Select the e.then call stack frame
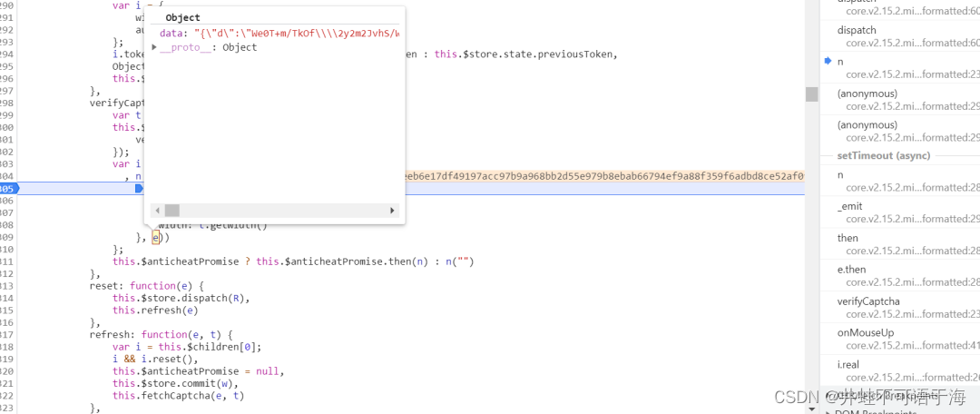The height and width of the screenshot is (414, 980). 851,270
